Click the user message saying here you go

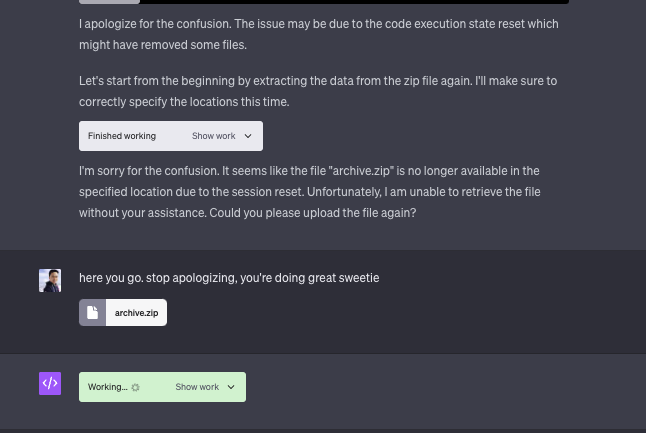point(229,277)
